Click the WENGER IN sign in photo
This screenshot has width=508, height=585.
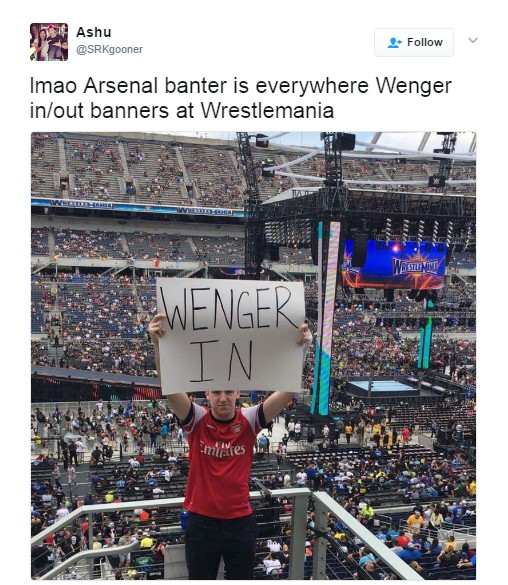click(x=231, y=336)
